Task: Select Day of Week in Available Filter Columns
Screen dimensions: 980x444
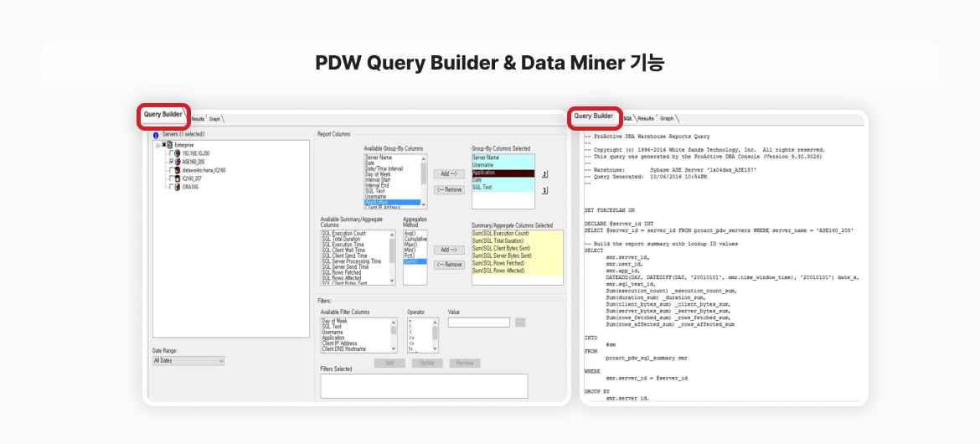Action: 334,321
